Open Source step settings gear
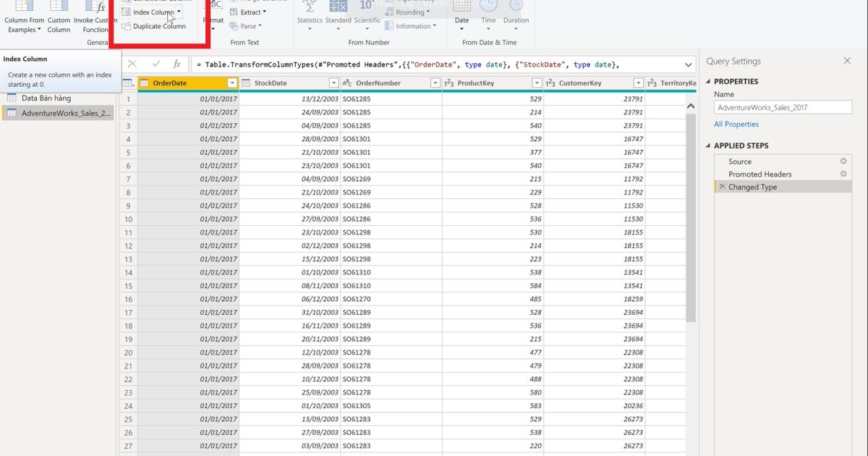Screen dimensions: 868x456 [x=843, y=161]
